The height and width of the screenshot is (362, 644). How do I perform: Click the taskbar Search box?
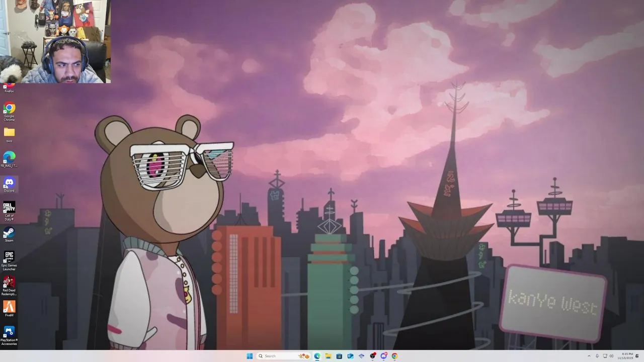coord(283,356)
